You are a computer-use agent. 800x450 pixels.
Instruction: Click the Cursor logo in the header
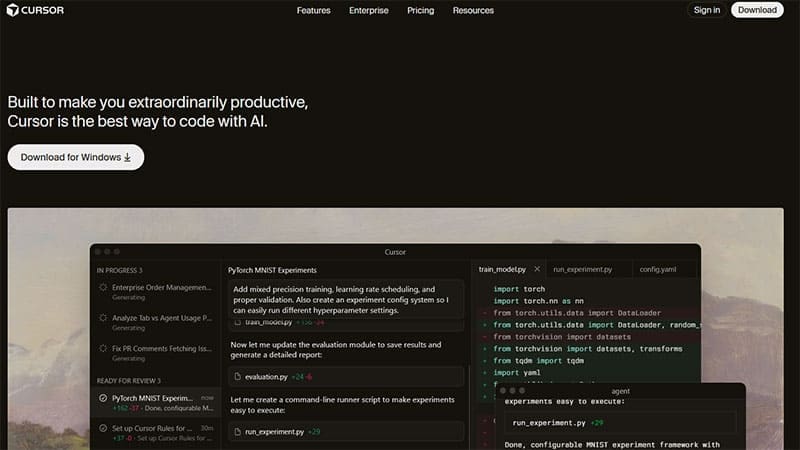35,10
